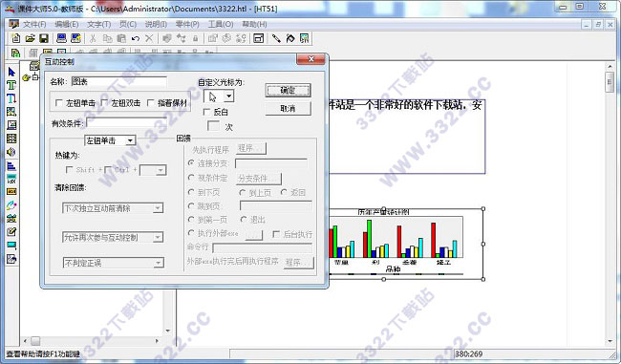Select the 连接分支 radio button
This screenshot has height=364, width=621.
pos(191,162)
